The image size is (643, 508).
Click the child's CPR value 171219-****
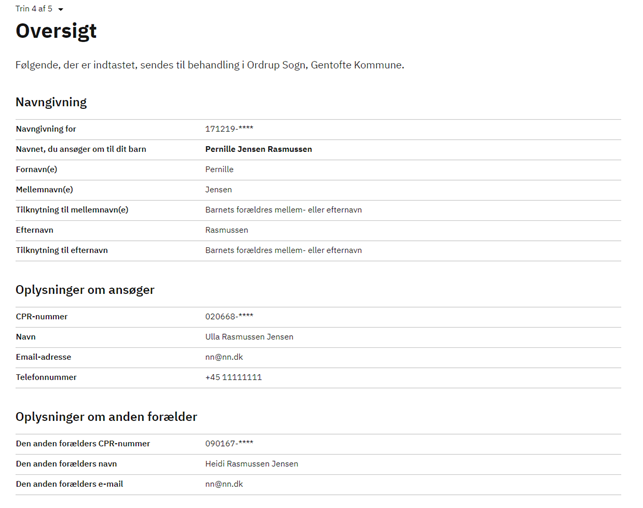[x=229, y=129]
